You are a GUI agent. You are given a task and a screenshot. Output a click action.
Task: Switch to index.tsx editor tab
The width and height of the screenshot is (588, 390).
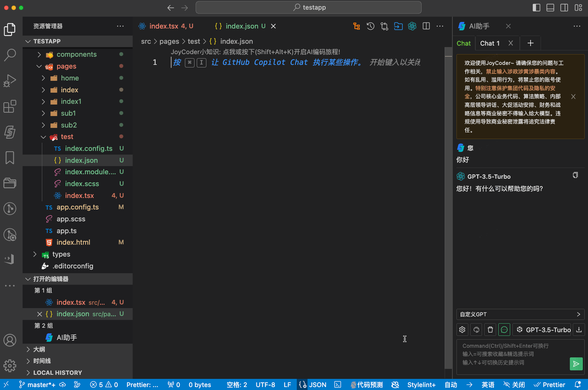(166, 26)
